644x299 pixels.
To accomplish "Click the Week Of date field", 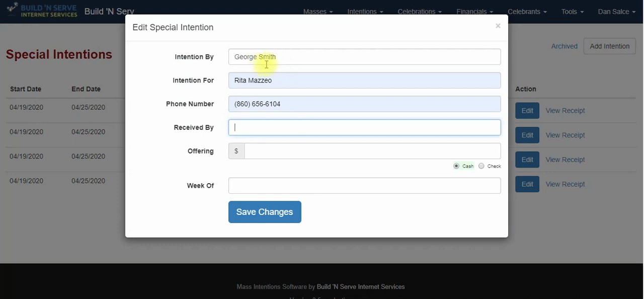I will [364, 186].
